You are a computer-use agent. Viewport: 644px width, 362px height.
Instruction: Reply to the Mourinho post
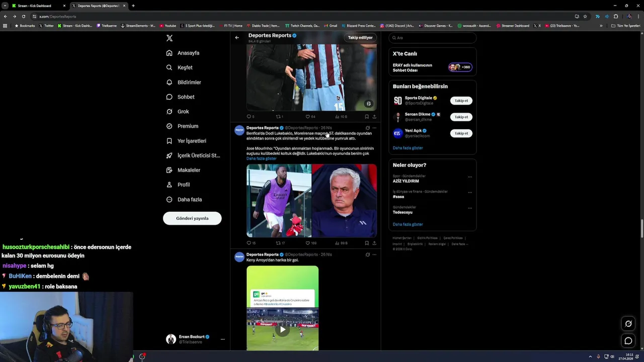(x=250, y=243)
